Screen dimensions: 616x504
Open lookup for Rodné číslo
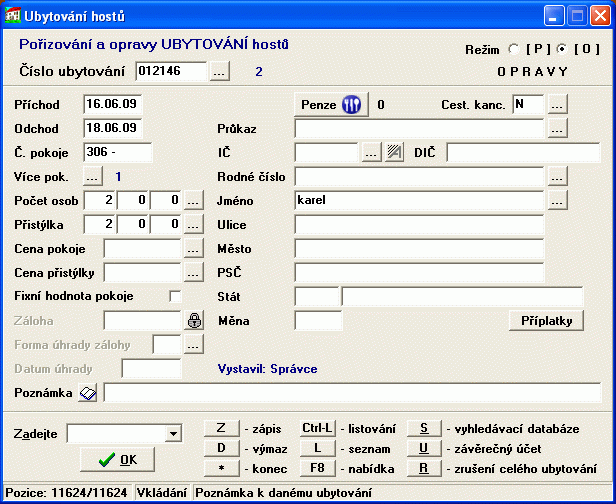[x=558, y=176]
